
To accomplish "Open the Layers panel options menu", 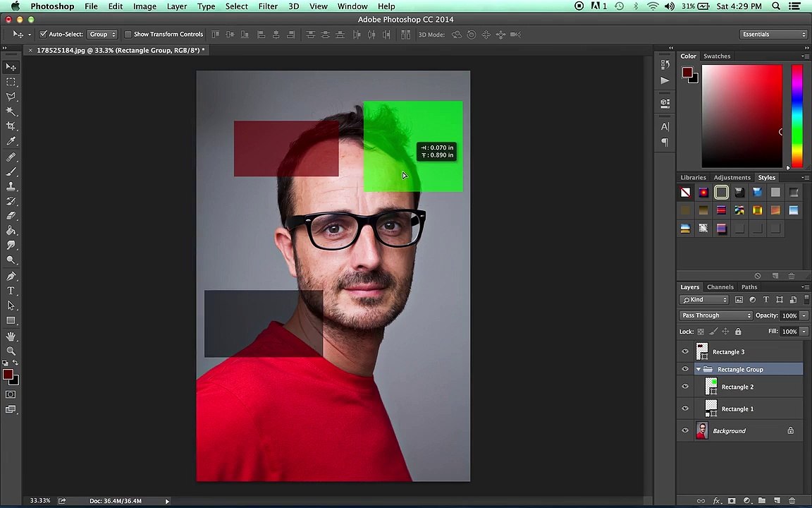I will click(x=805, y=286).
